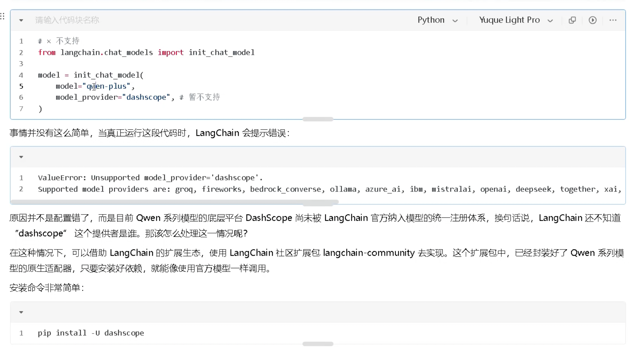Click the 'ValueError: Unsupported model_provider' line
Viewport: 644px width, 347px height.
click(x=150, y=178)
